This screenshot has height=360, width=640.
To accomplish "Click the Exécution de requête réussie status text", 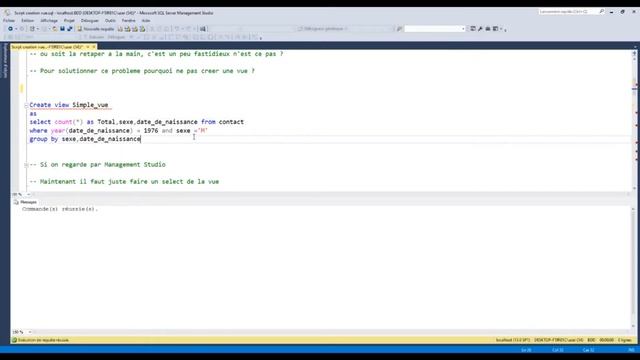I will pyautogui.click(x=43, y=340).
